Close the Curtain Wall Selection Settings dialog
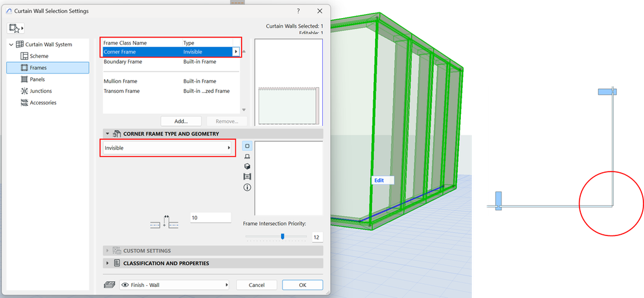 coord(320,11)
